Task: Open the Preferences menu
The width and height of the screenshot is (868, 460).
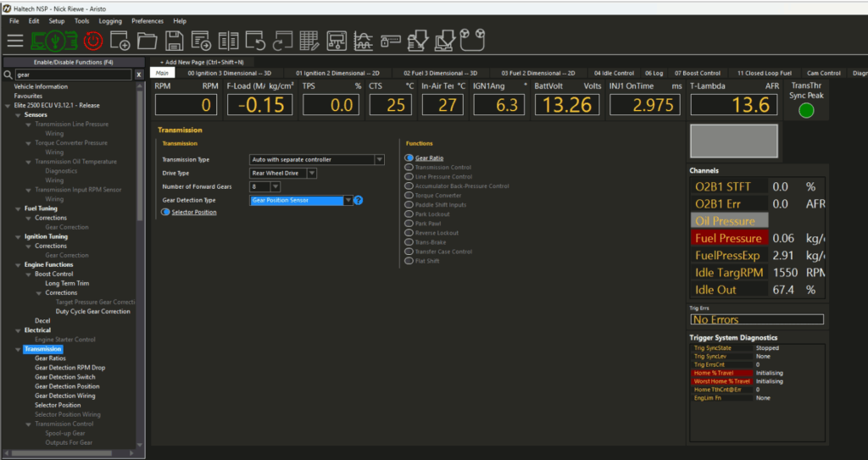Action: (147, 21)
